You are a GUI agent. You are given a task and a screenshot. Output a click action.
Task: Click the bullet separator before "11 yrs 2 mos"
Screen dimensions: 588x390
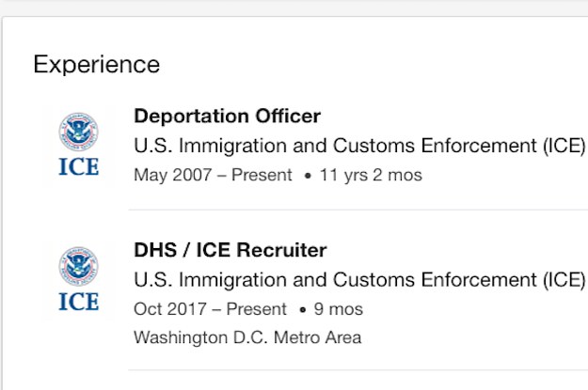[308, 176]
